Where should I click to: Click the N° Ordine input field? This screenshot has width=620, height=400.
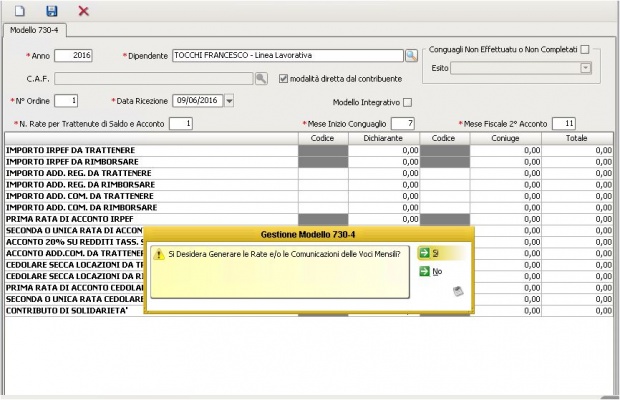[66, 100]
